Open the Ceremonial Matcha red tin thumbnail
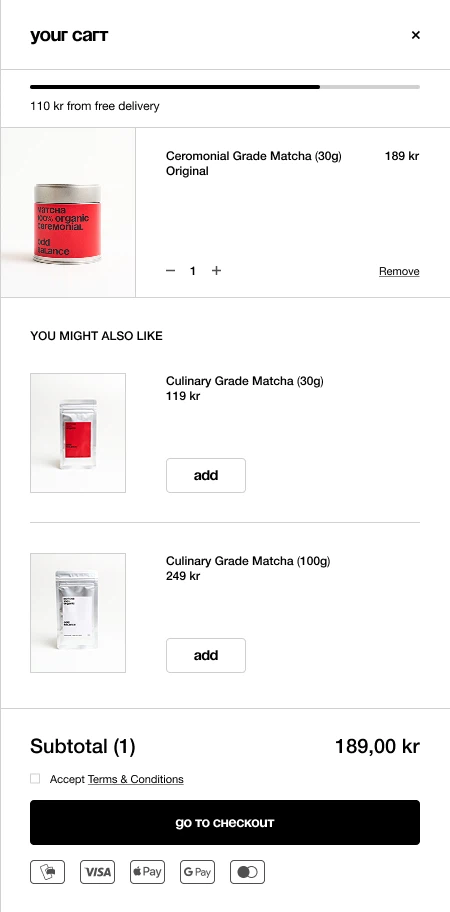This screenshot has width=450, height=912. click(68, 212)
